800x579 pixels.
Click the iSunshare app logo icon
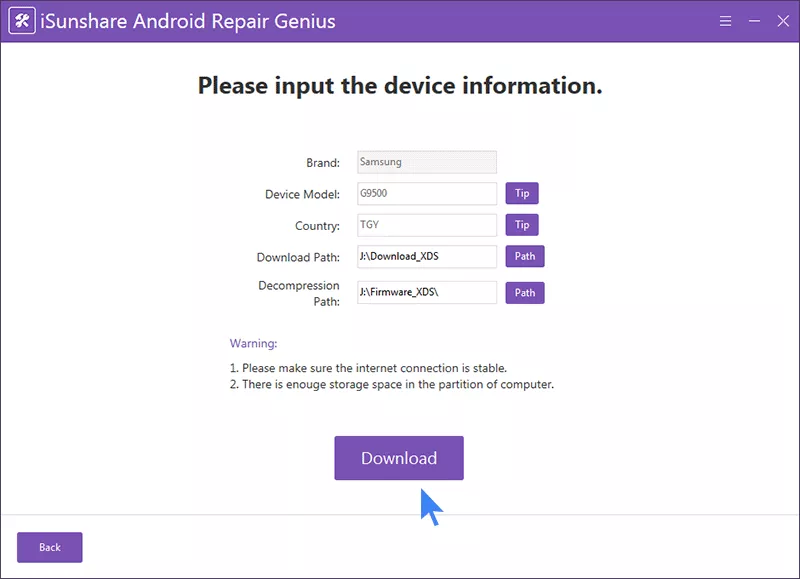click(x=22, y=21)
